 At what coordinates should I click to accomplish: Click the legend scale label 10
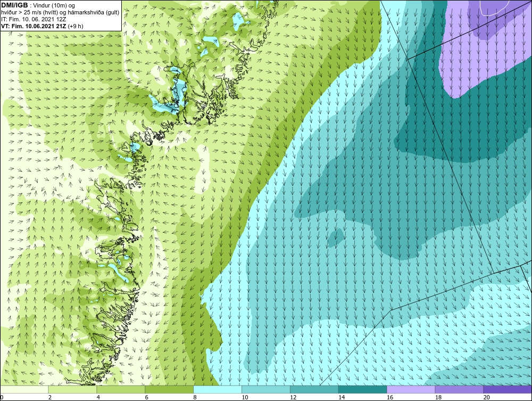pos(245,397)
